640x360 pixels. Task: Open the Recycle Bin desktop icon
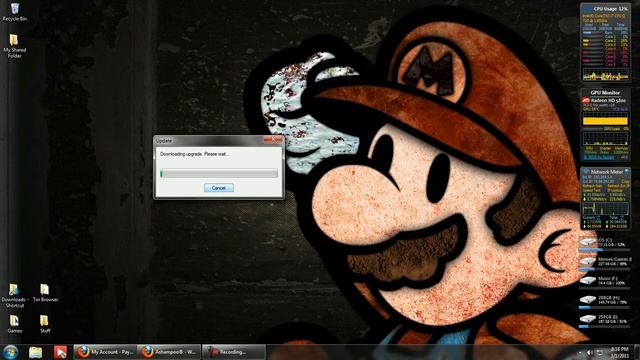(x=14, y=12)
